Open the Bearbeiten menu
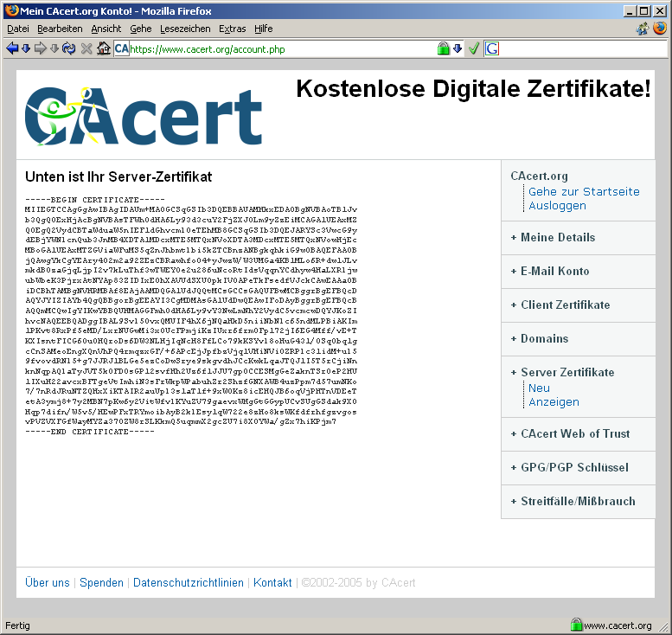 point(60,29)
